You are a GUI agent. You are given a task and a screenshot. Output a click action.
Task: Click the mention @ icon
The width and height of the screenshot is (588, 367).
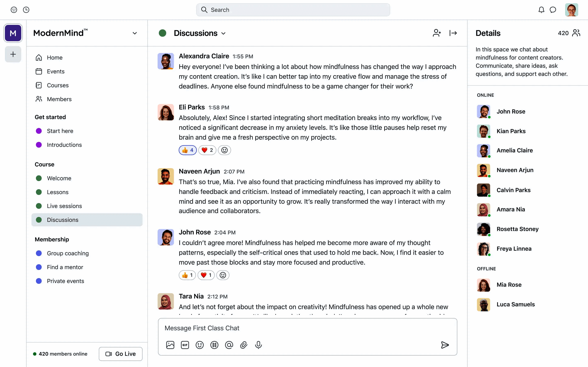point(229,345)
